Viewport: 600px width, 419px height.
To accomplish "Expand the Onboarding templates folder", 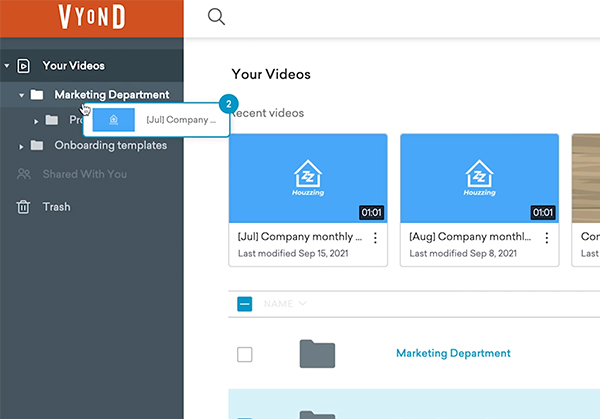I will 21,146.
